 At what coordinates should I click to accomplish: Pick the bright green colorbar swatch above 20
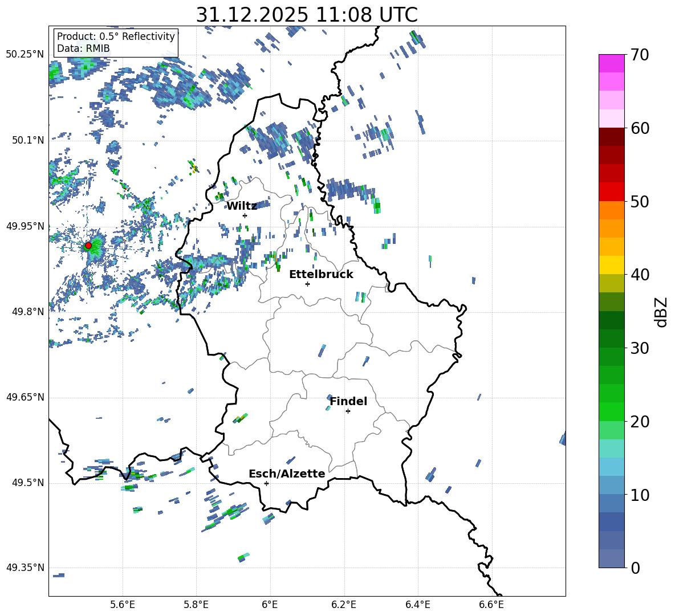coord(611,411)
